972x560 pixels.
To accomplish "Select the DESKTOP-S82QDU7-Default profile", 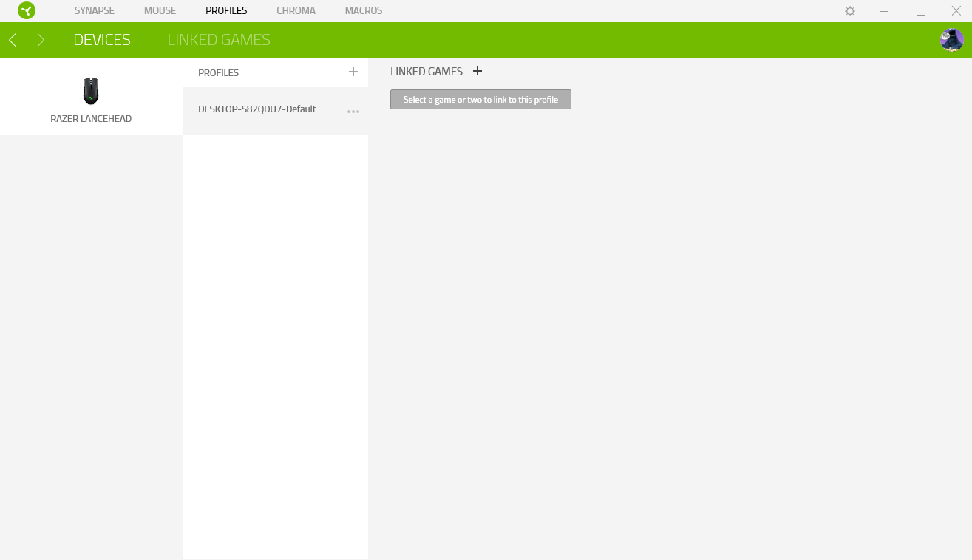I will click(257, 109).
